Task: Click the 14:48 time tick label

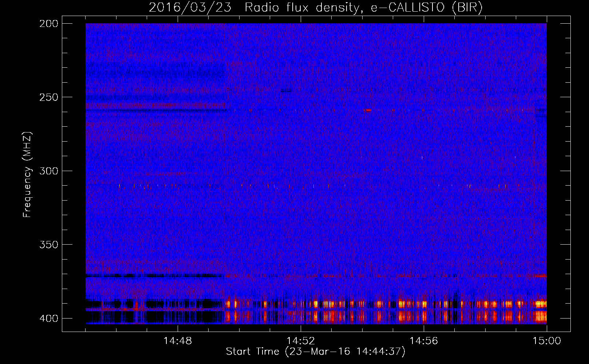Action: 178,341
